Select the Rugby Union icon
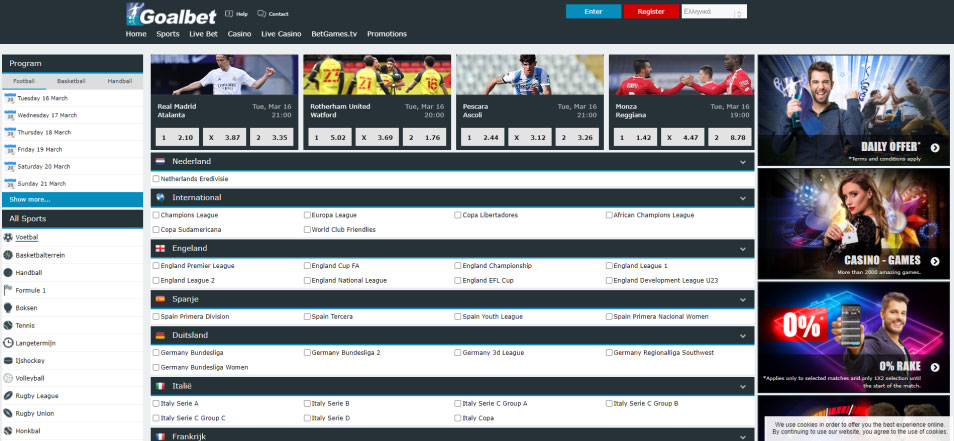954x441 pixels. point(8,414)
